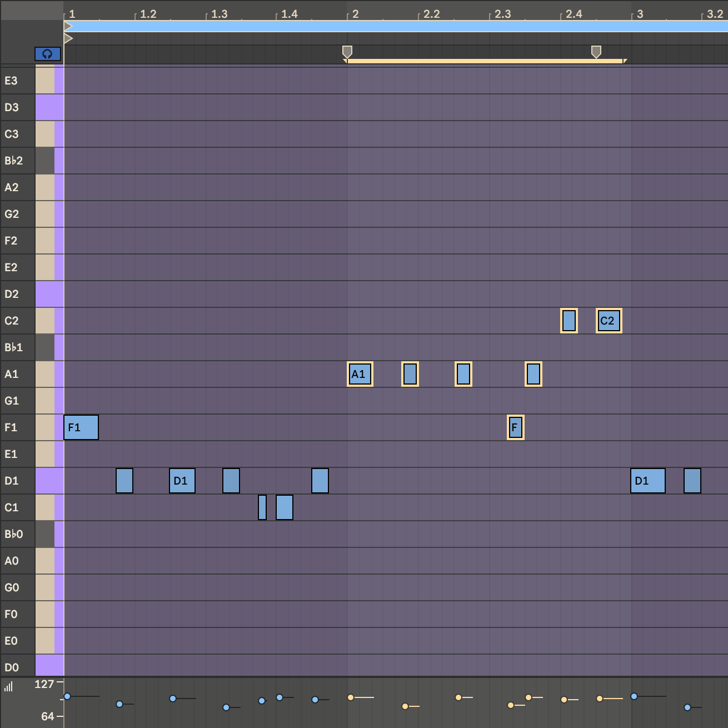
Task: Select the labeled A1 note at bar 2
Action: 360,374
